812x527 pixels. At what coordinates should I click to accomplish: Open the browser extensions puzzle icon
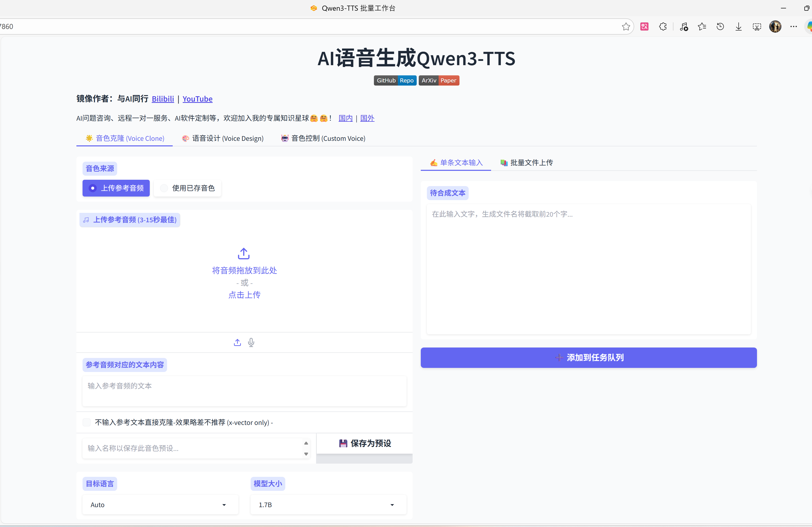pos(662,27)
